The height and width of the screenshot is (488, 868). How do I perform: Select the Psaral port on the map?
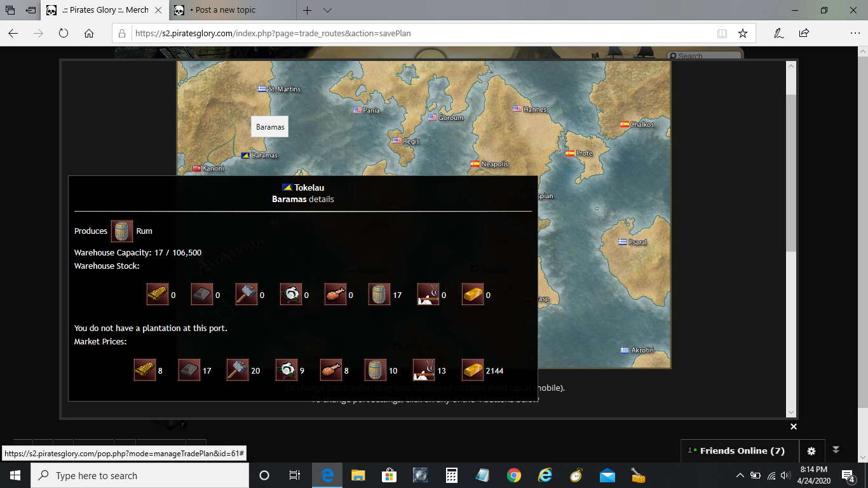[633, 242]
